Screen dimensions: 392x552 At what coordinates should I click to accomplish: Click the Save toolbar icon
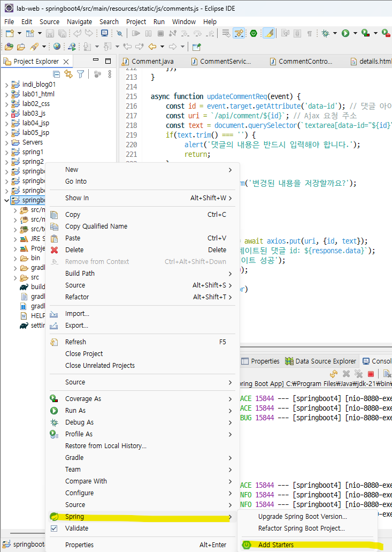pyautogui.click(x=50, y=33)
